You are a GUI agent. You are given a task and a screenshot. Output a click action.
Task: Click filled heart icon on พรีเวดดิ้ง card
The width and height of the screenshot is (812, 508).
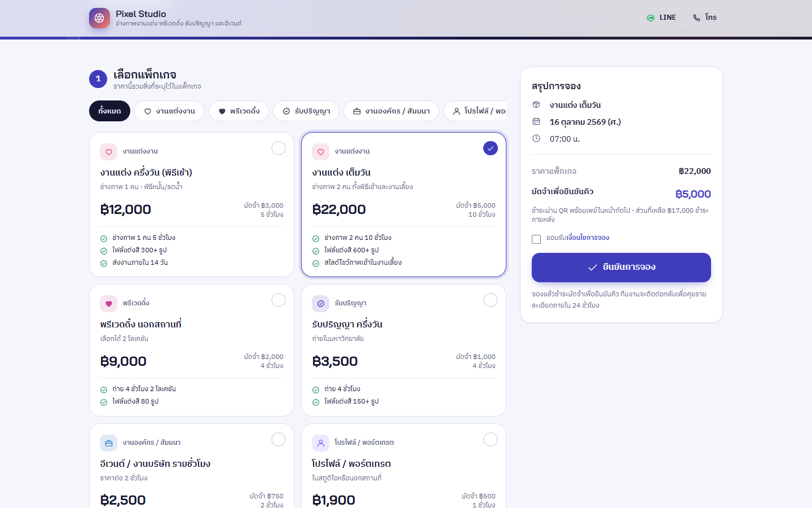[109, 304]
